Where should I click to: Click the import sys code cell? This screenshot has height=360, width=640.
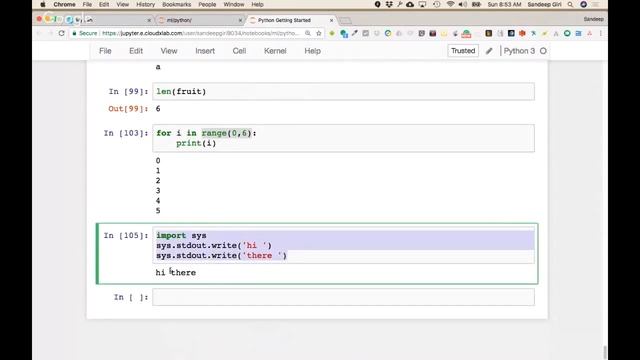click(343, 245)
